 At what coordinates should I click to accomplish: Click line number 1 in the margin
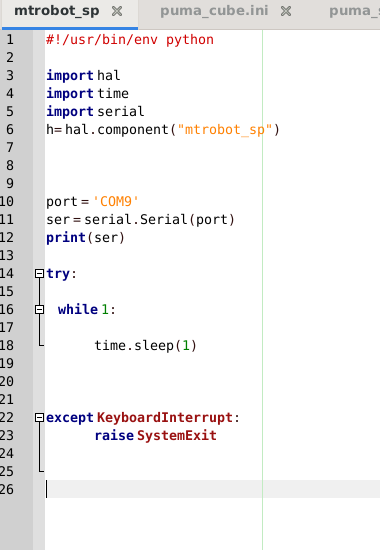pos(10,40)
